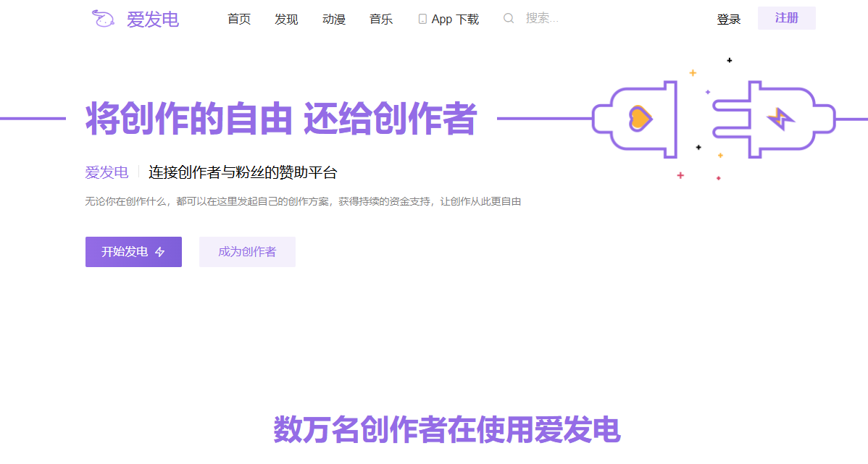Click the search magnifier icon
Image resolution: width=868 pixels, height=464 pixels.
(x=509, y=18)
